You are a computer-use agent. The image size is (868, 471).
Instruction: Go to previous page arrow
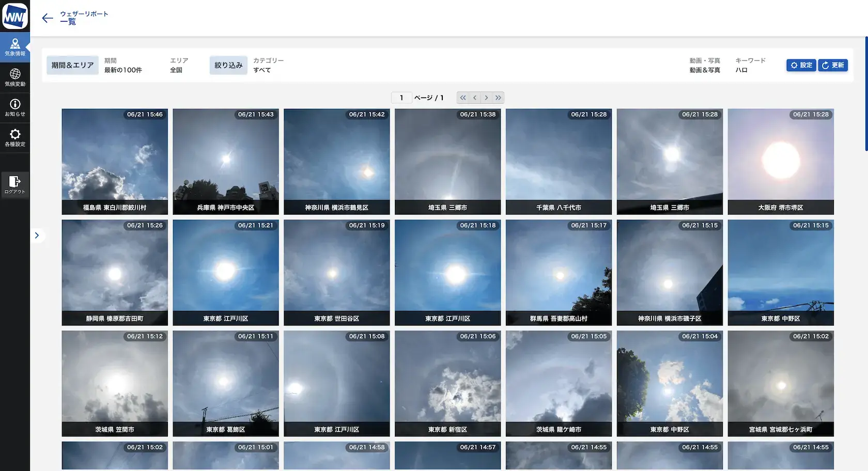475,98
